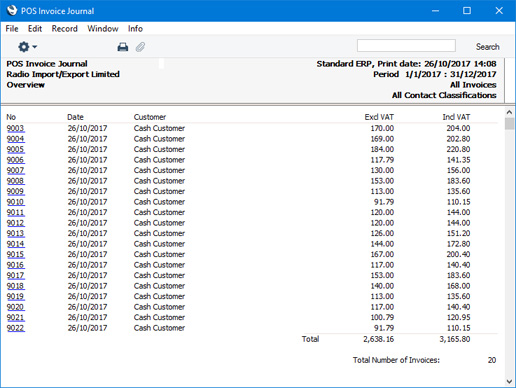Click into the search text field
Screen dimensions: 516x388
pos(406,46)
